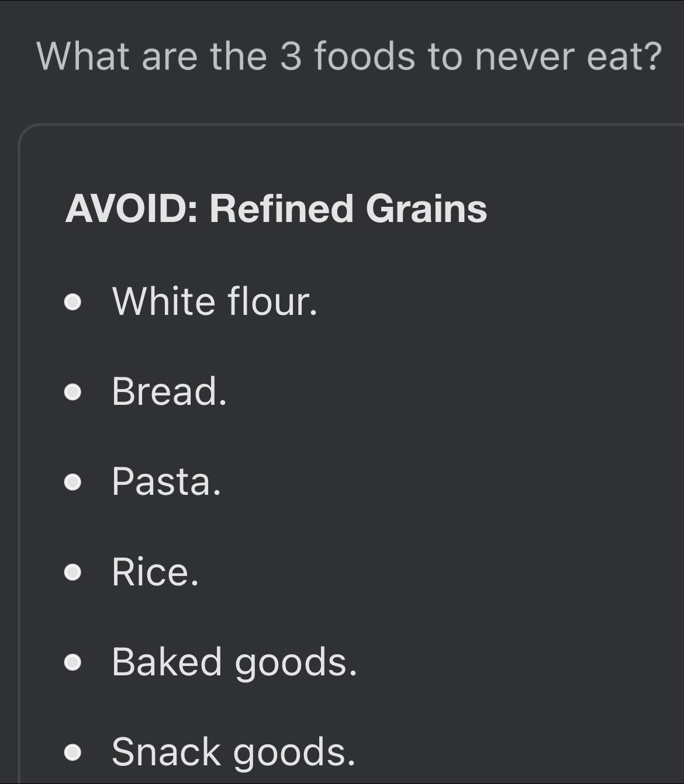Click the 'Baked goods.' list item text

(x=234, y=662)
